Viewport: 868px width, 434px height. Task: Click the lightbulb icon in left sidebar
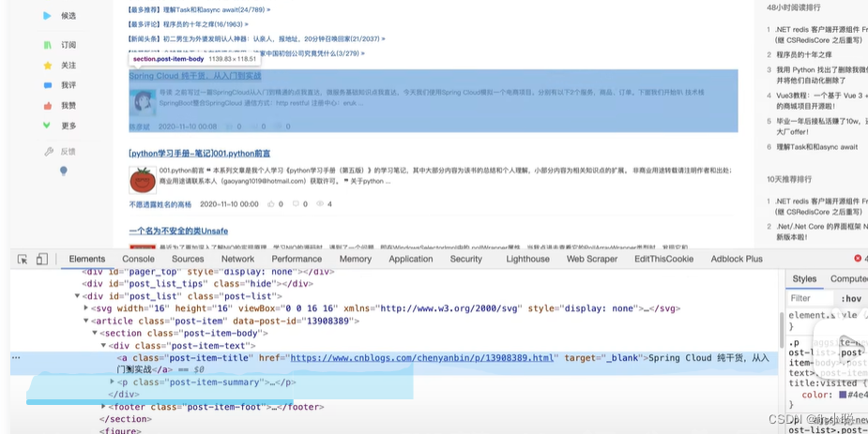tap(64, 171)
